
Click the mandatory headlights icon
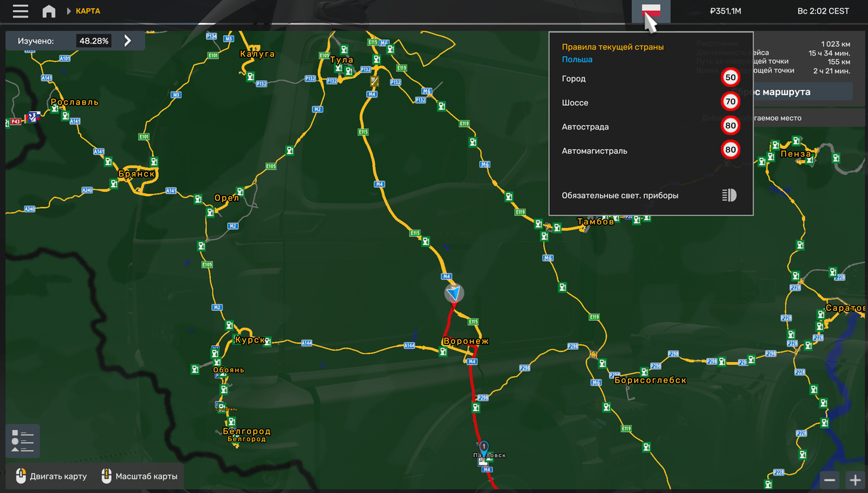[729, 195]
